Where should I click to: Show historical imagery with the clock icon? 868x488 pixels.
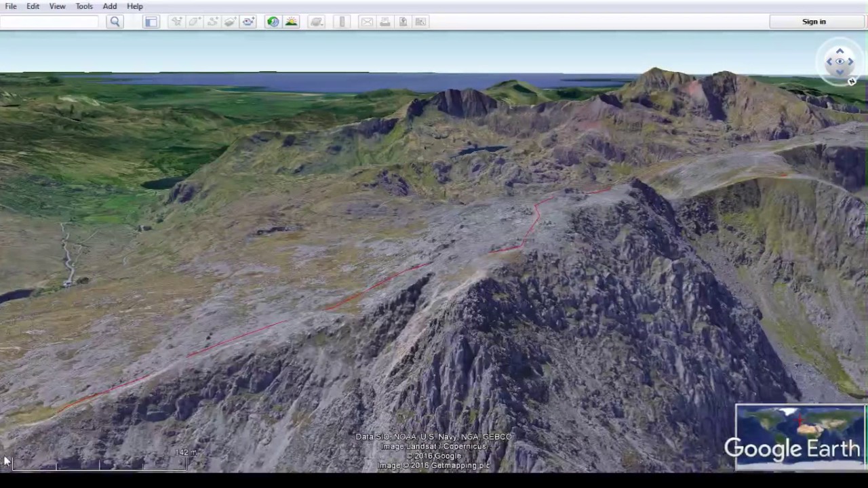(x=273, y=22)
